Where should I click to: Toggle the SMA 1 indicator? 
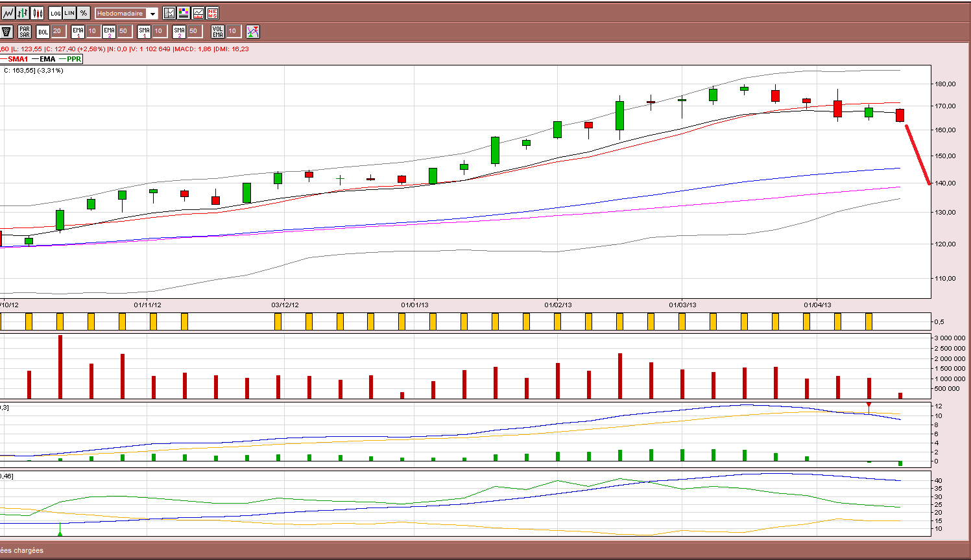coord(144,31)
